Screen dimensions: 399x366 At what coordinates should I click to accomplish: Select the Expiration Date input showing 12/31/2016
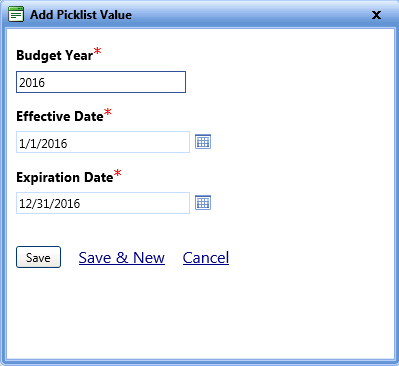(103, 203)
